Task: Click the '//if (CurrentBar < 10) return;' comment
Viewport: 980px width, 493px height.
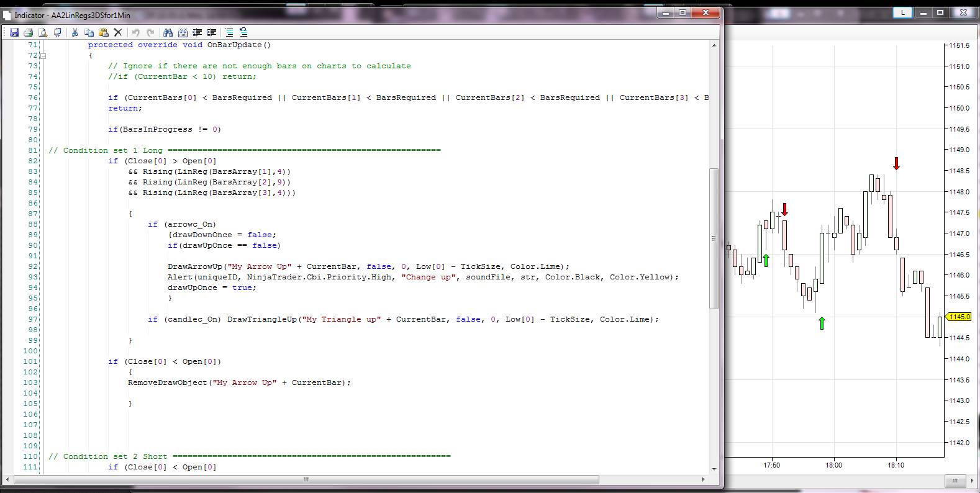Action: 182,76
